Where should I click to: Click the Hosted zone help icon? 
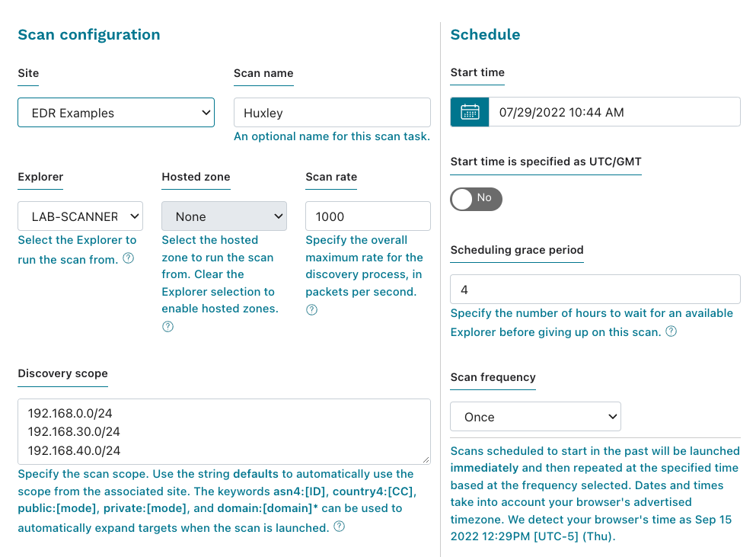(x=167, y=326)
